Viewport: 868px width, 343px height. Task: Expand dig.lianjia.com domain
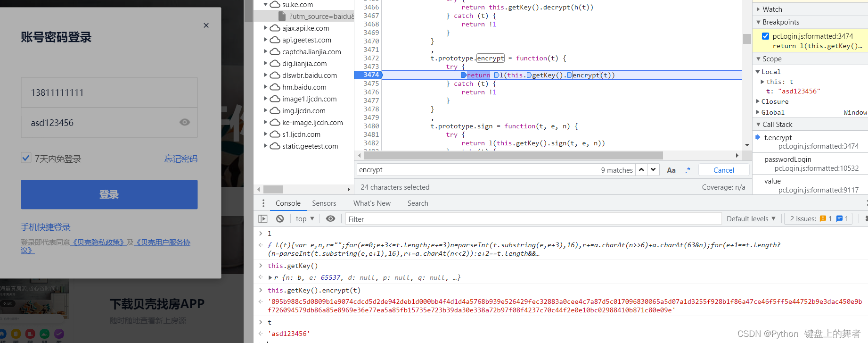point(266,64)
